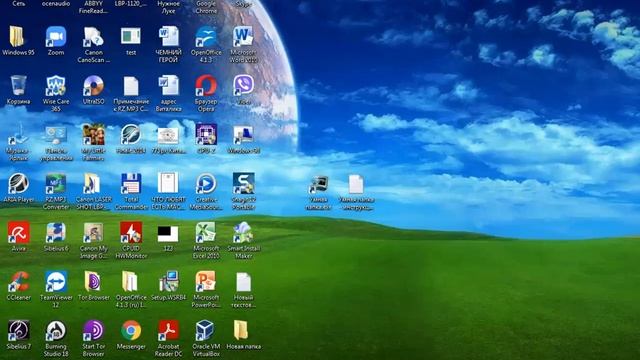Image resolution: width=640 pixels, height=360 pixels.
Task: Open the Sibelius 6 shortcut
Action: point(56,233)
